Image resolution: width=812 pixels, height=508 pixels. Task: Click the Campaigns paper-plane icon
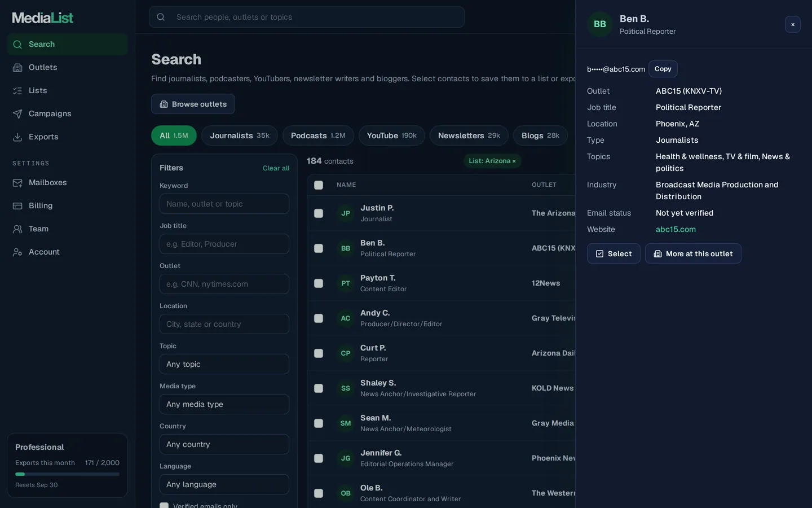coord(17,114)
